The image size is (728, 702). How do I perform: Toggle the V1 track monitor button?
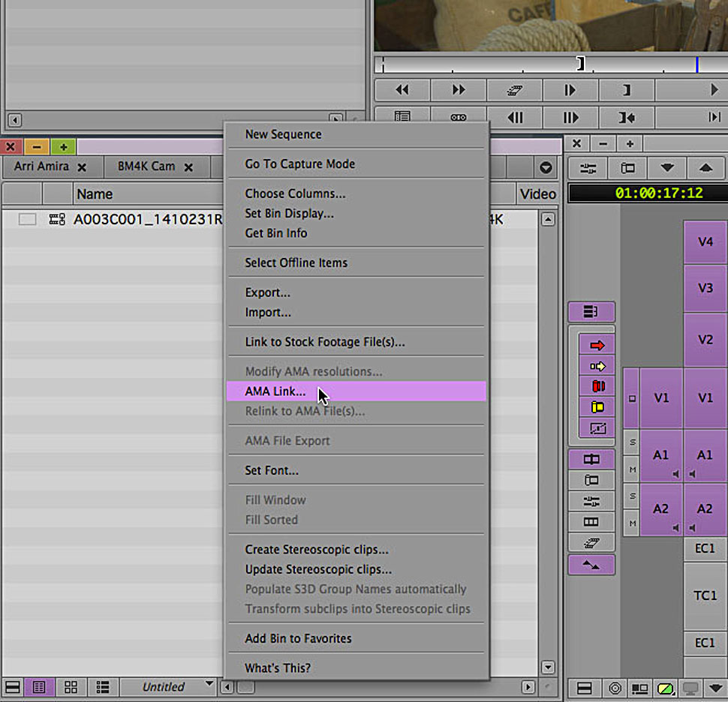click(632, 398)
